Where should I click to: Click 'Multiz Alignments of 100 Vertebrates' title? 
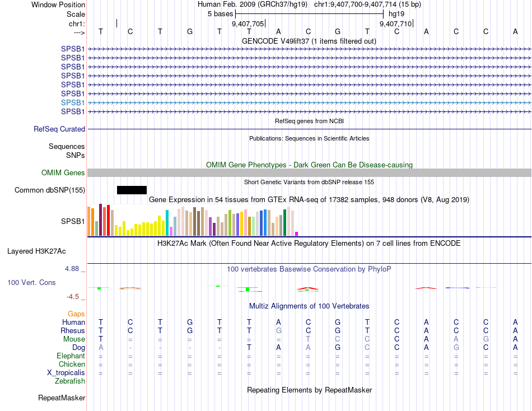309,306
